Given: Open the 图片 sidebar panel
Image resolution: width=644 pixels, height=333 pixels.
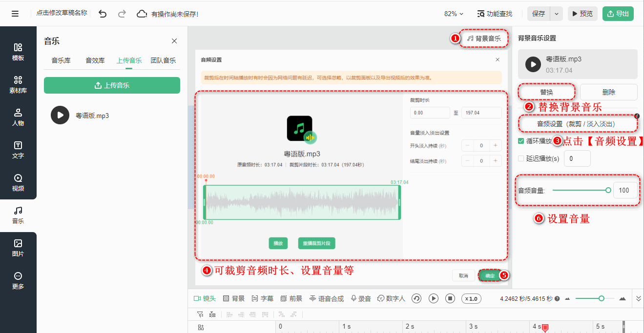Looking at the screenshot, I should coord(18,248).
